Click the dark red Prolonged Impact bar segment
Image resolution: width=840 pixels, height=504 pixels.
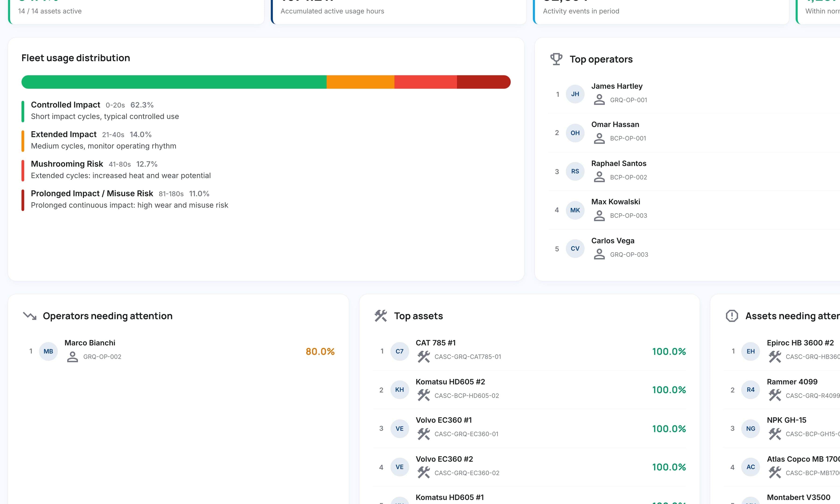pyautogui.click(x=484, y=82)
